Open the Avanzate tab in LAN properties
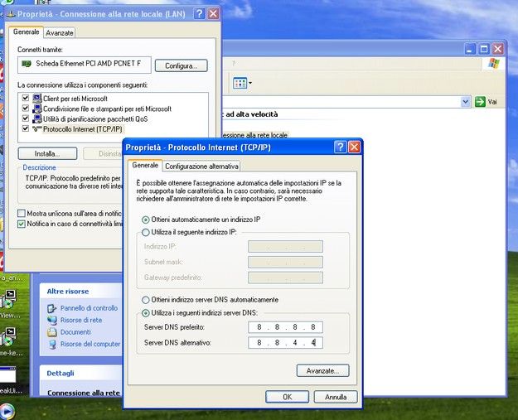 [x=60, y=32]
